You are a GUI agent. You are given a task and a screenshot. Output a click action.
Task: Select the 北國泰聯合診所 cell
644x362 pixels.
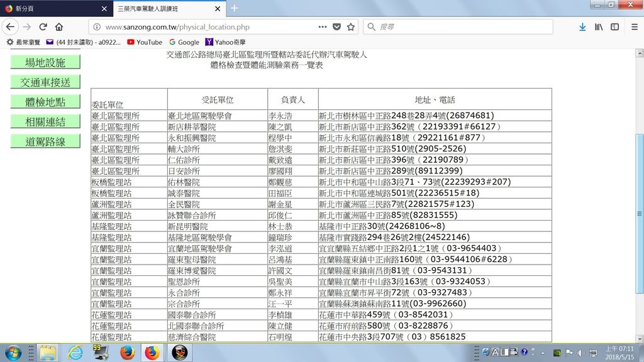click(217, 326)
